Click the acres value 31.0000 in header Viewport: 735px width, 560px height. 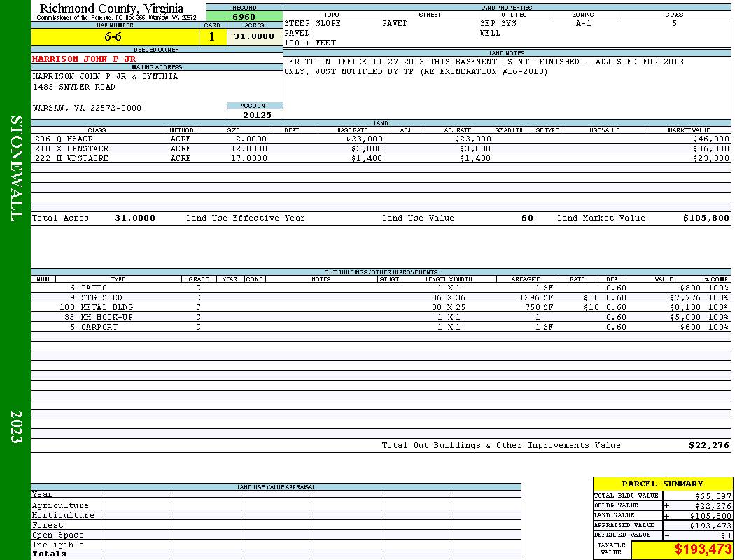click(x=255, y=37)
